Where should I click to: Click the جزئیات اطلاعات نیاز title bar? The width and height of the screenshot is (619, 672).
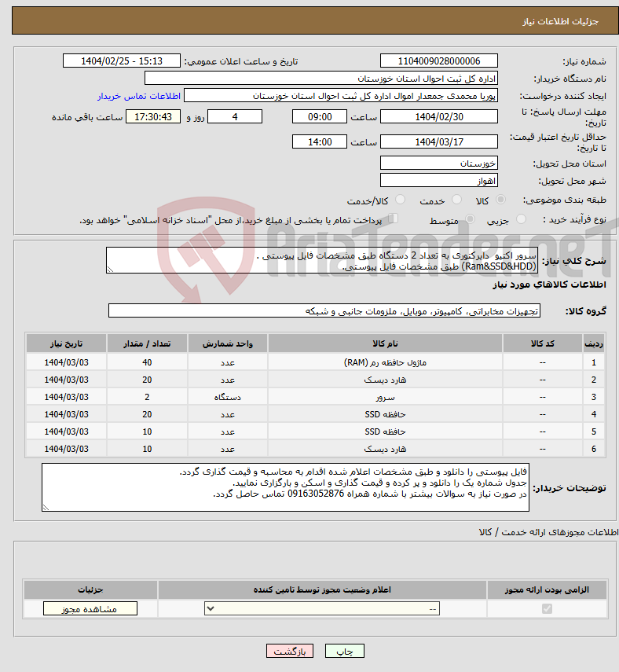tap(315, 20)
